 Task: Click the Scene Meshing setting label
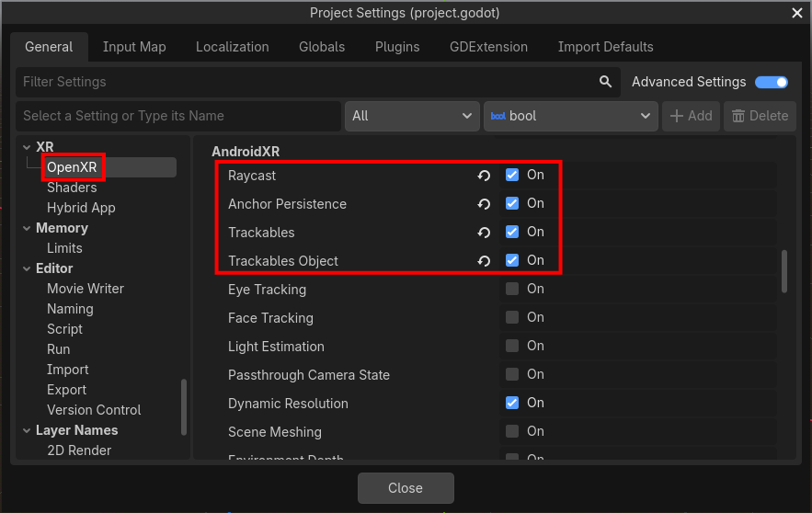(x=274, y=432)
